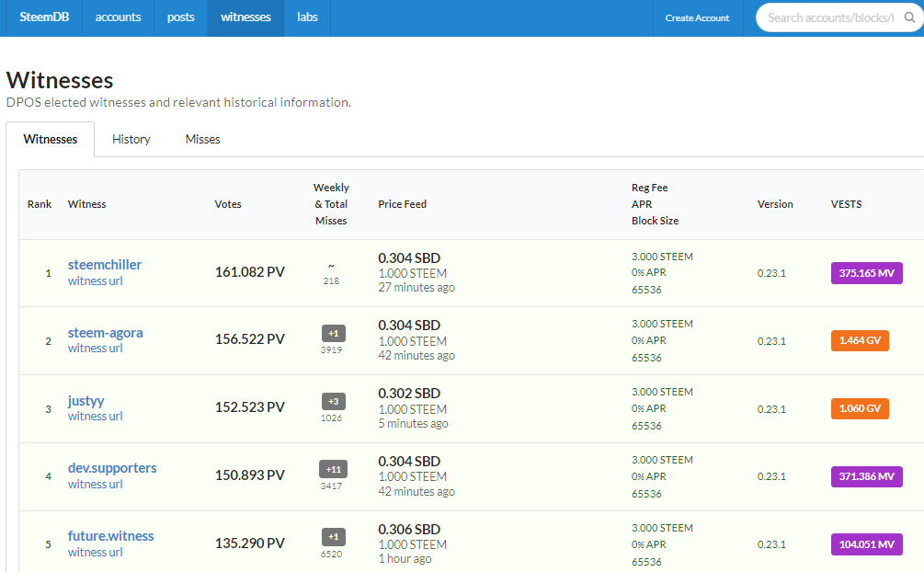This screenshot has height=572, width=924.
Task: Focus the search accounts/blocks input field
Action: pyautogui.click(x=831, y=17)
